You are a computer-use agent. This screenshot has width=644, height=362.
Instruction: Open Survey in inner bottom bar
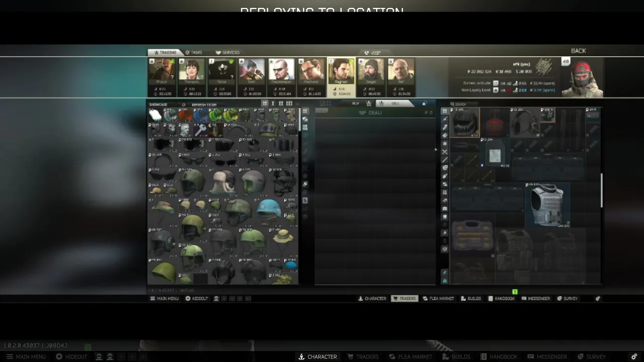567,299
